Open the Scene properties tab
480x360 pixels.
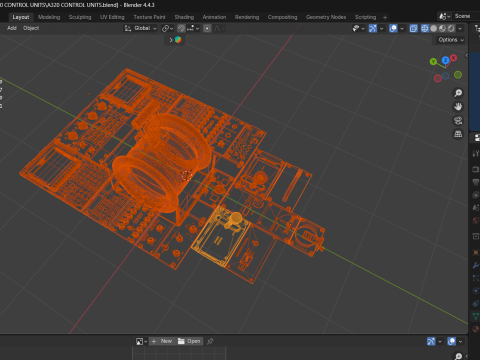coord(476,207)
